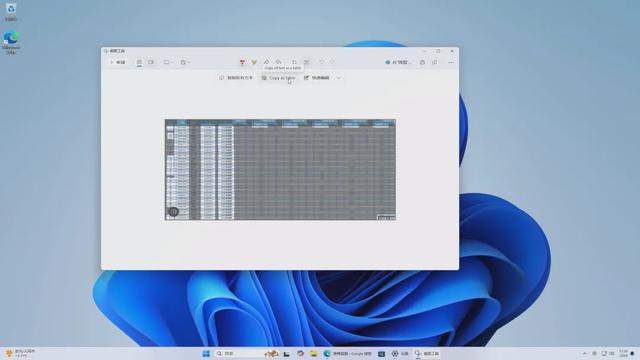Screen dimensions: 640x360
Task: Click the captured spreadsheet screenshot image
Action: tap(280, 169)
